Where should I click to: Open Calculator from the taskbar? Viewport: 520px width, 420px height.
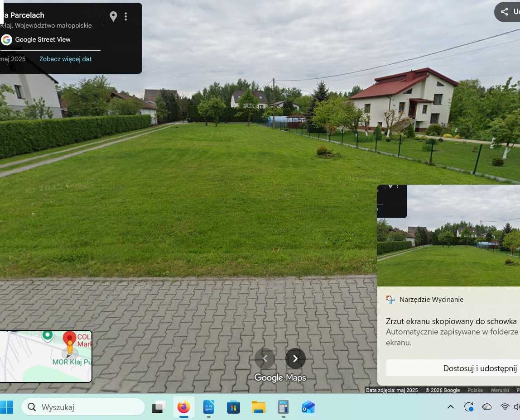point(283,407)
